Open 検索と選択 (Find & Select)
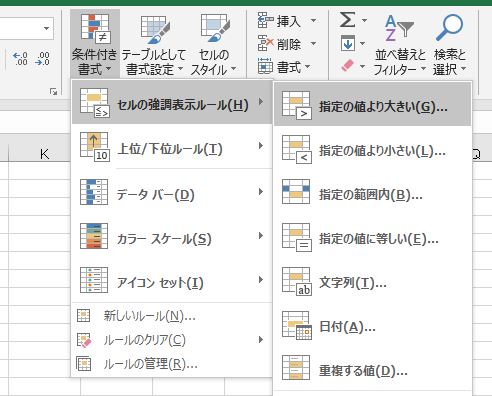This screenshot has height=396, width=492. coord(449,44)
